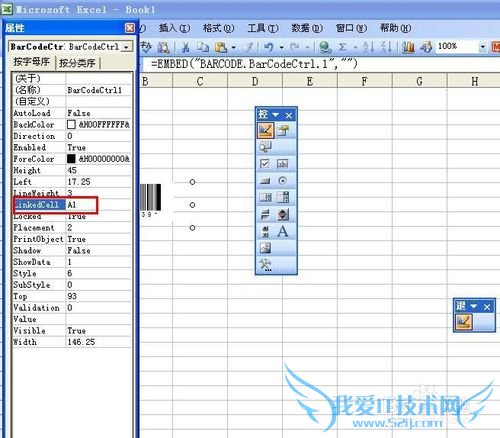Open the BarCodeCtrl object selector dropdown
Viewport: 500px width, 438px height.
(x=126, y=47)
